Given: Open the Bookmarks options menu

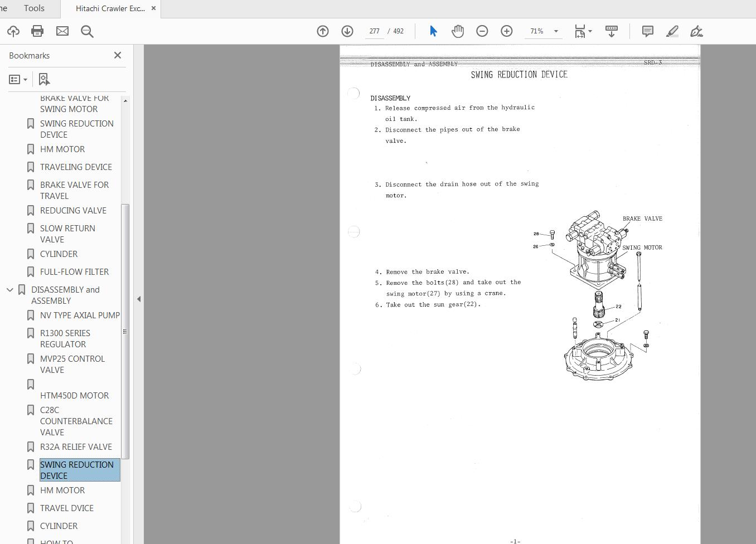Looking at the screenshot, I should [18, 79].
